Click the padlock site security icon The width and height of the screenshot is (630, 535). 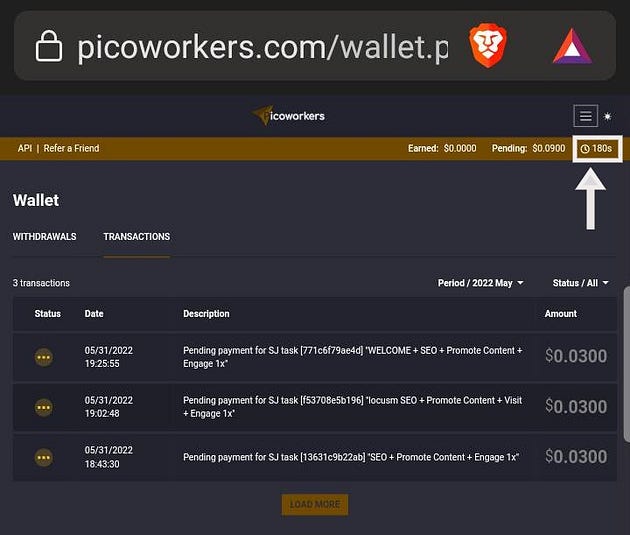click(x=49, y=46)
